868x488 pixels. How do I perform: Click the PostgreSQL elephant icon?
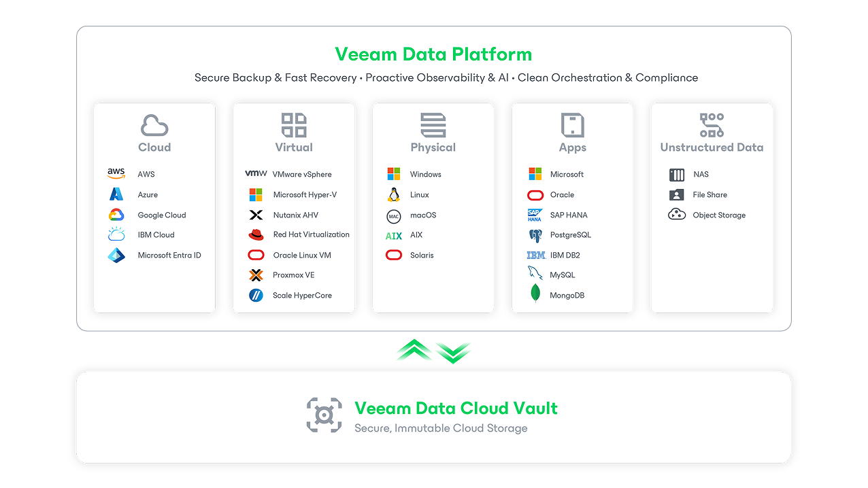pyautogui.click(x=535, y=235)
